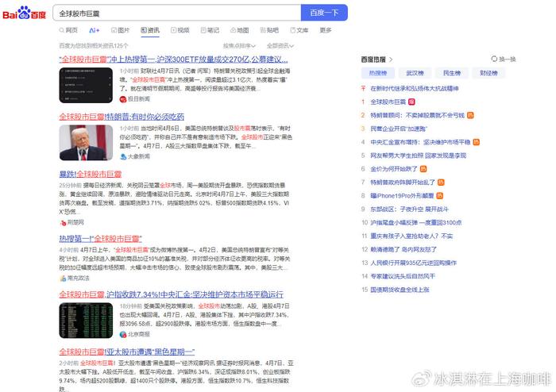Select the 热搜榜 ranking tab
Viewport: 556px width, 392px height.
click(378, 73)
